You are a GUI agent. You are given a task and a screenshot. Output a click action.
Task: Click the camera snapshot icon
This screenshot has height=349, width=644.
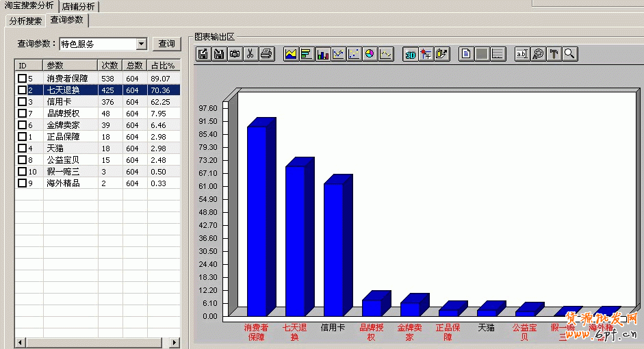[235, 54]
